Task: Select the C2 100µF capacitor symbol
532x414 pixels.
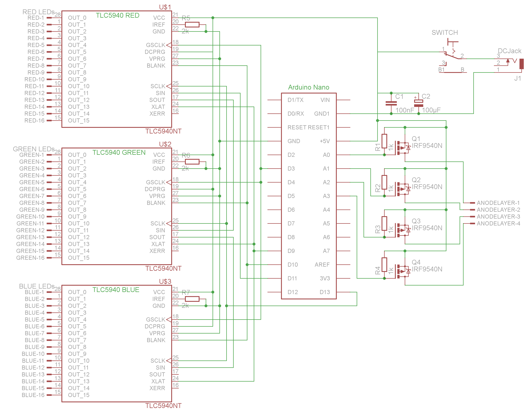Action: pyautogui.click(x=418, y=103)
